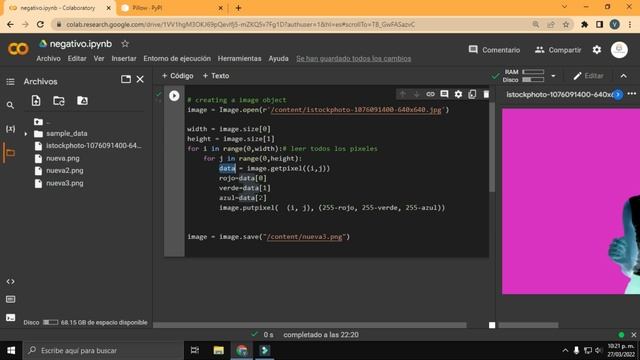Click the Windows taskbar search box
640x360 pixels.
(103, 351)
